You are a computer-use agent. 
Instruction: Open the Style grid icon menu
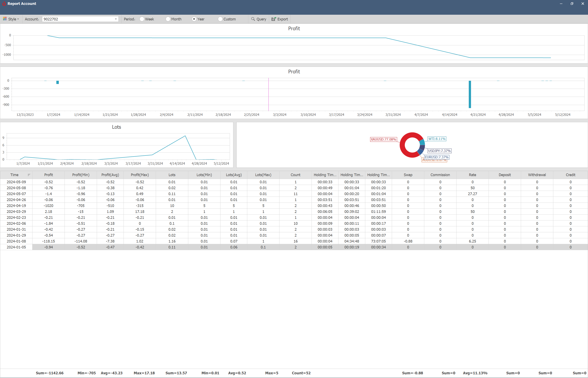(5, 19)
